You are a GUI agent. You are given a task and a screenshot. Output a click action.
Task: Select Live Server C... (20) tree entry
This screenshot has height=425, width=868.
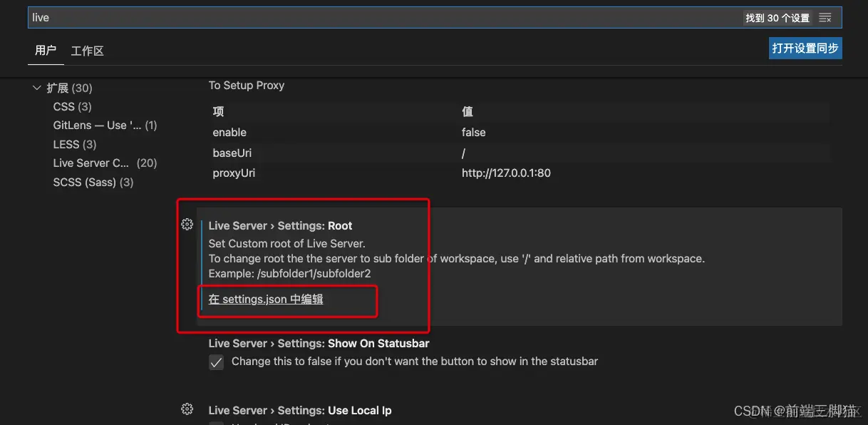105,163
